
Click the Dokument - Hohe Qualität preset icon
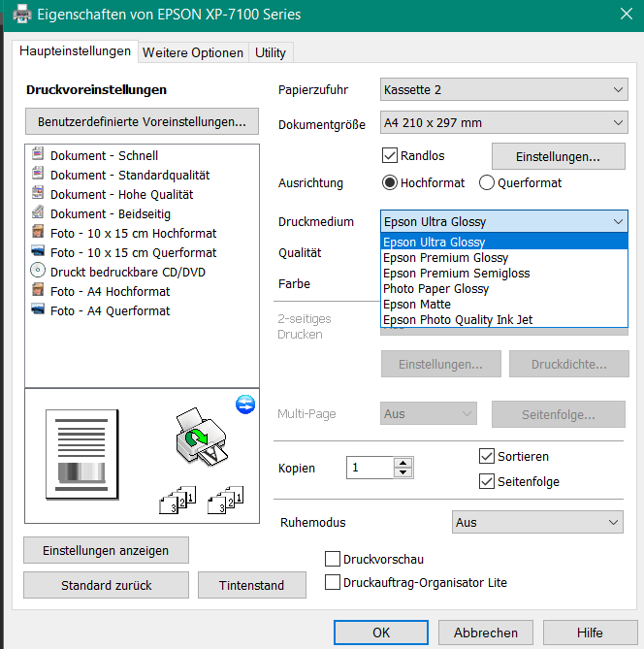coord(38,192)
